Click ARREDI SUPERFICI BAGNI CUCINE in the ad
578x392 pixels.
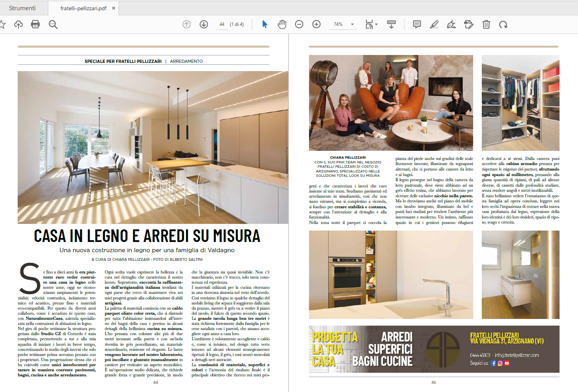coord(383,349)
